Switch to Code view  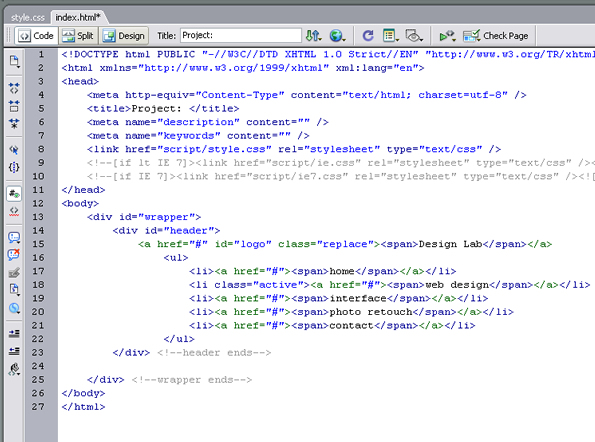click(36, 36)
